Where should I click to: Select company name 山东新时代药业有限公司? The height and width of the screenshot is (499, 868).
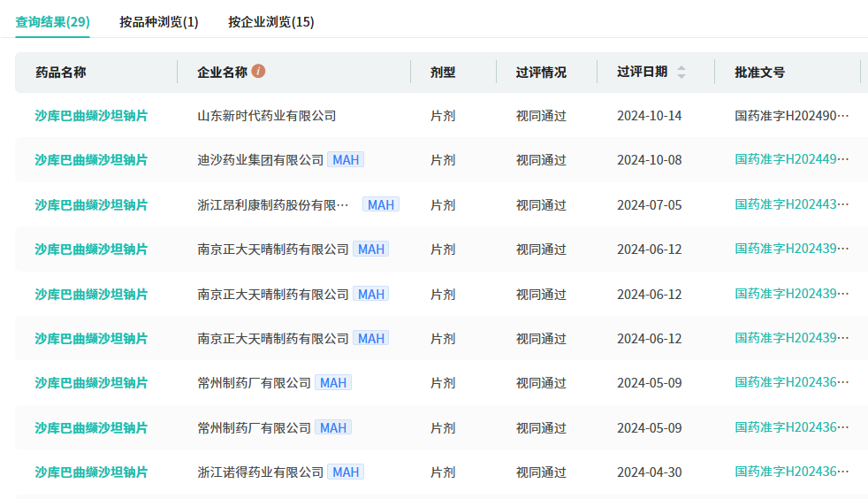click(x=267, y=116)
